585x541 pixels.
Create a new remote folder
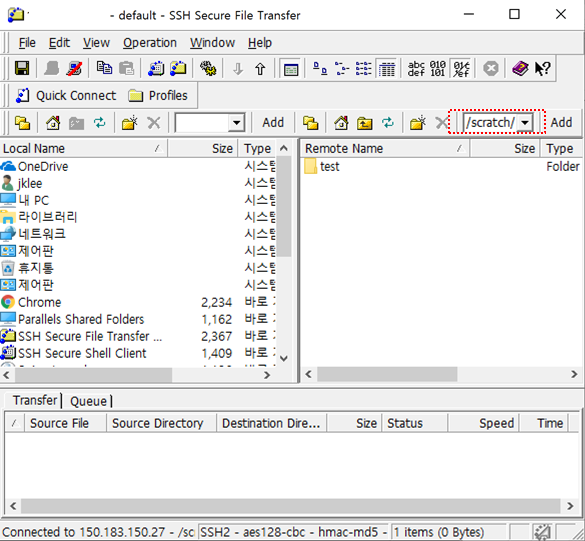coord(417,123)
